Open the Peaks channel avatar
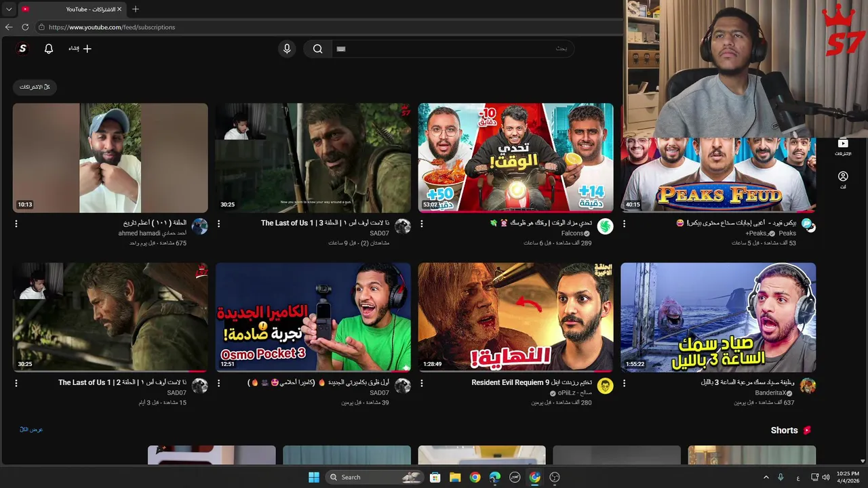This screenshot has width=868, height=488. (808, 226)
